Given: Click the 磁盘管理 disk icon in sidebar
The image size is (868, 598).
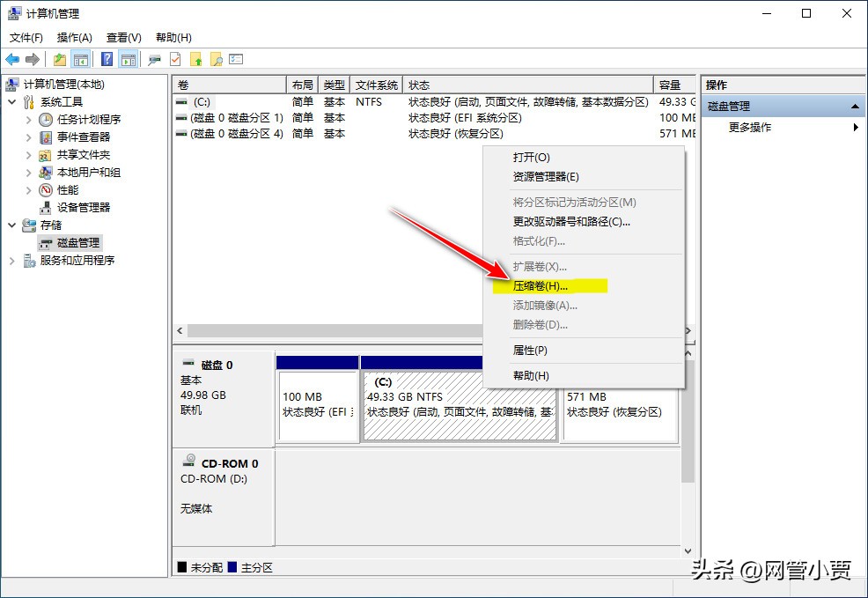Looking at the screenshot, I should click(45, 243).
